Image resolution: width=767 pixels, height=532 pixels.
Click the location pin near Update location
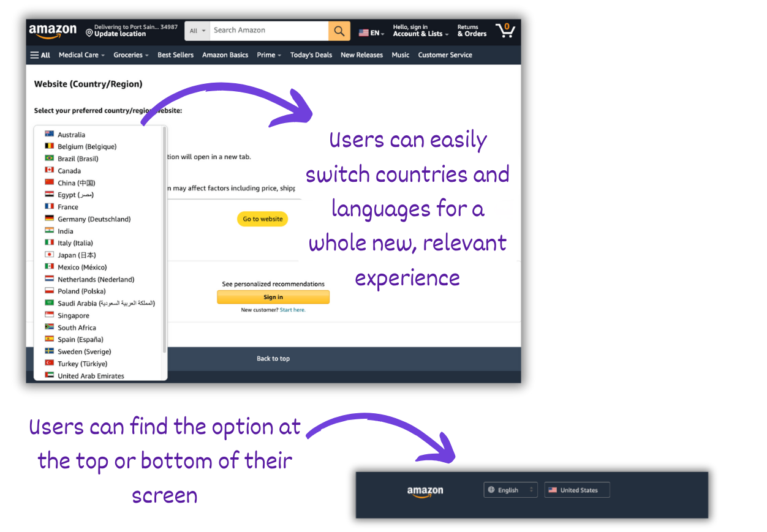[88, 32]
